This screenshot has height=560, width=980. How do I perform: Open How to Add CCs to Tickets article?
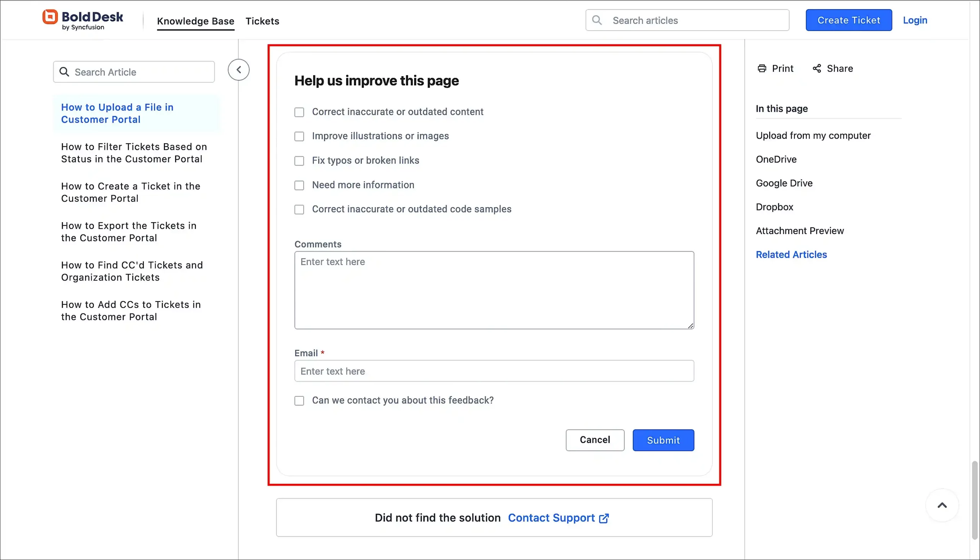click(x=131, y=311)
